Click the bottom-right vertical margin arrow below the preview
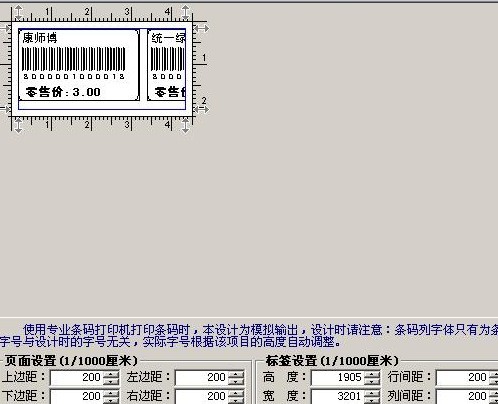 185,126
